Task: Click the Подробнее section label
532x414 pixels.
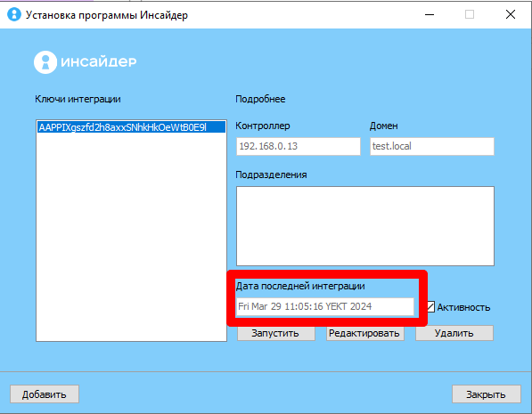Action: [260, 99]
